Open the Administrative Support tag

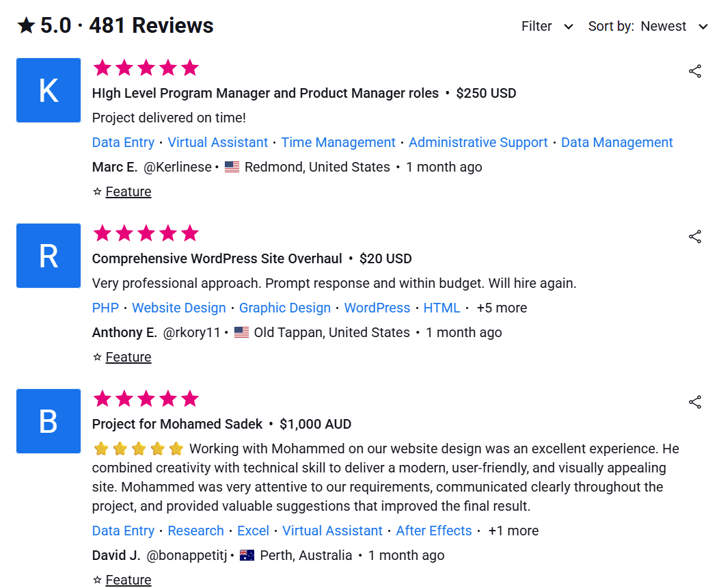[478, 142]
